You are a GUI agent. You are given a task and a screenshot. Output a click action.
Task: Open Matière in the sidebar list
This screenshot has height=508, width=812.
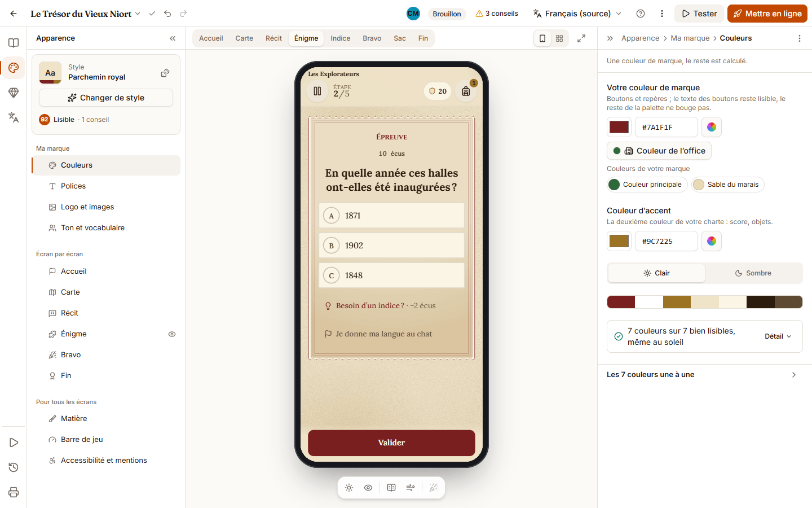click(x=106, y=419)
